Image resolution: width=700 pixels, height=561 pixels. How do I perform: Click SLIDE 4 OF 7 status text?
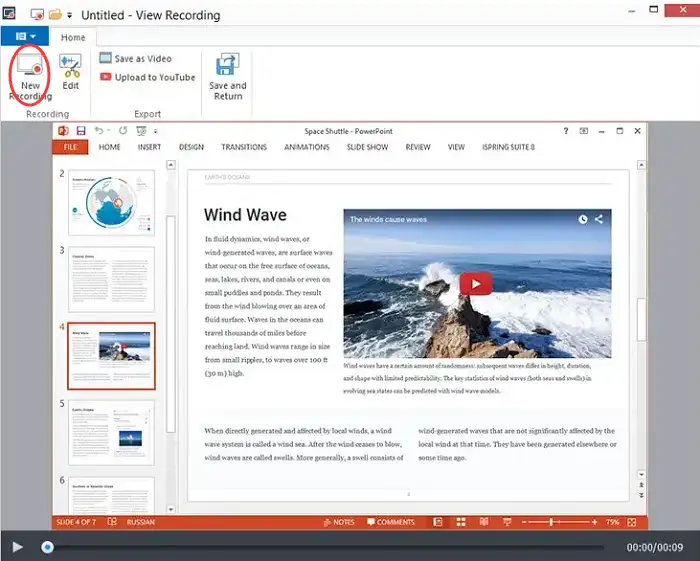pyautogui.click(x=76, y=522)
